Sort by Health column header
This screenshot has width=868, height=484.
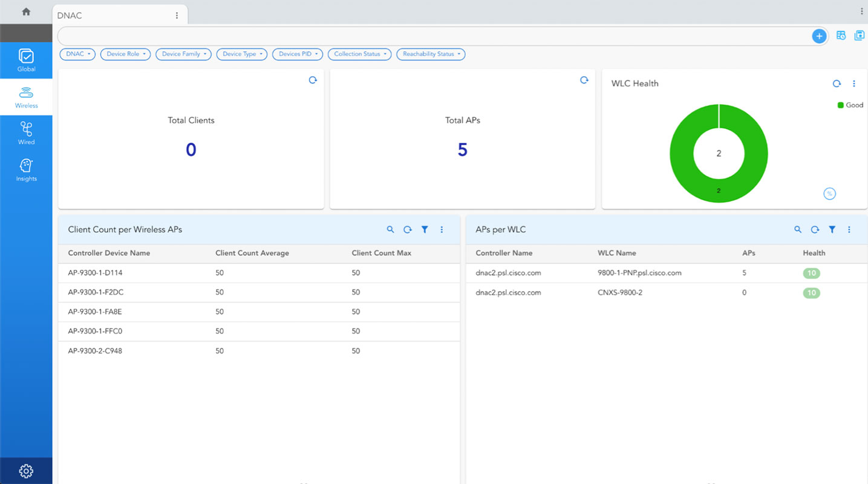(x=814, y=253)
